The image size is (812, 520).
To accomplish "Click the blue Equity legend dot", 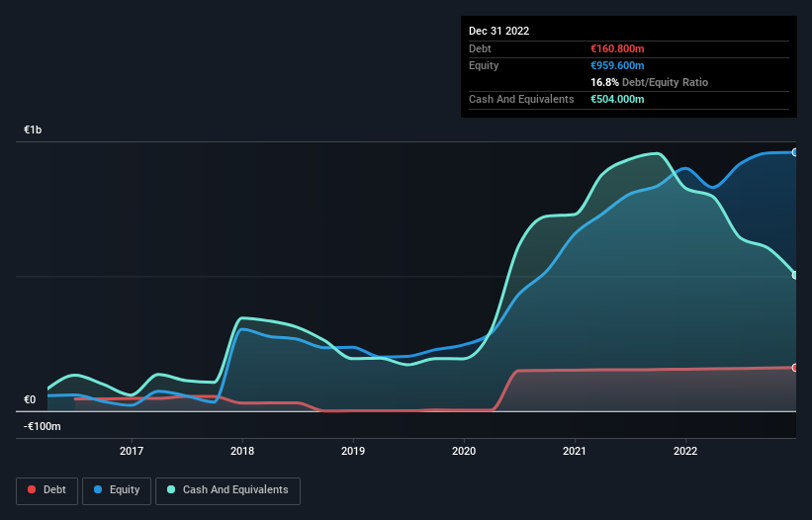I will click(x=98, y=489).
